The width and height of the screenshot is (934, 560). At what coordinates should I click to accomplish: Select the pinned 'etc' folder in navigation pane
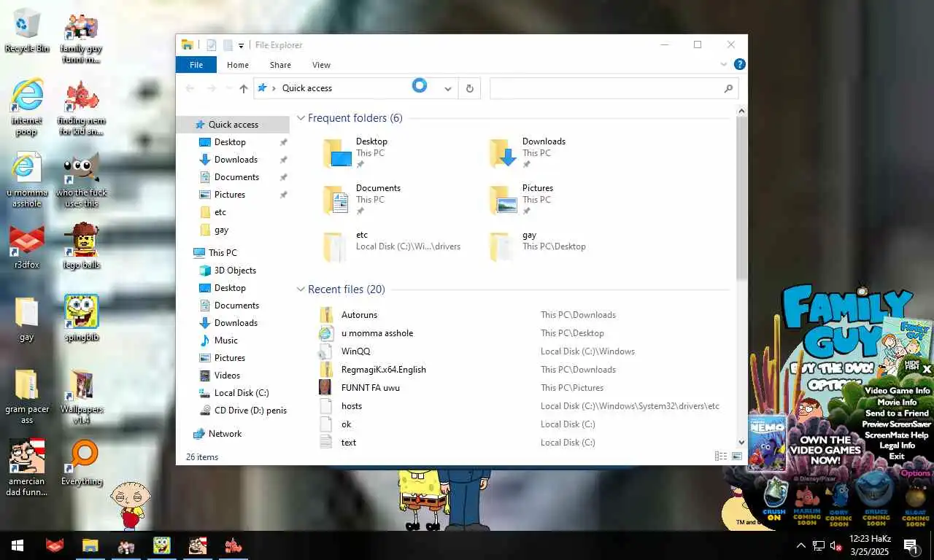[220, 212]
